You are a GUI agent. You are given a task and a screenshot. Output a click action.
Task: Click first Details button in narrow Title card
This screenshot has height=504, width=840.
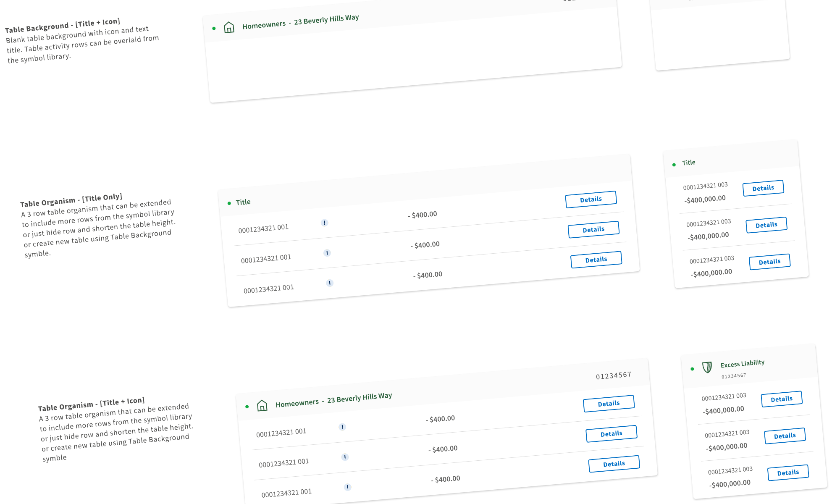pyautogui.click(x=763, y=188)
